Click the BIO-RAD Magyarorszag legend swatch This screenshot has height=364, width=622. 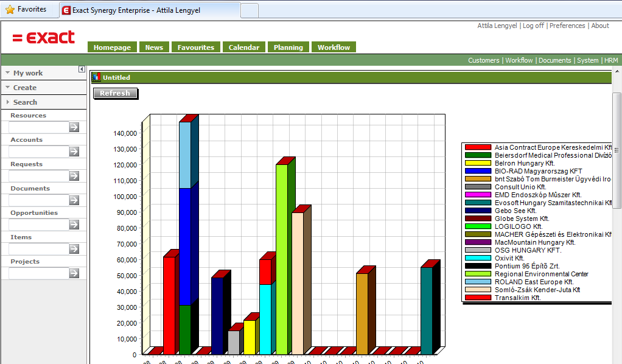click(x=478, y=171)
